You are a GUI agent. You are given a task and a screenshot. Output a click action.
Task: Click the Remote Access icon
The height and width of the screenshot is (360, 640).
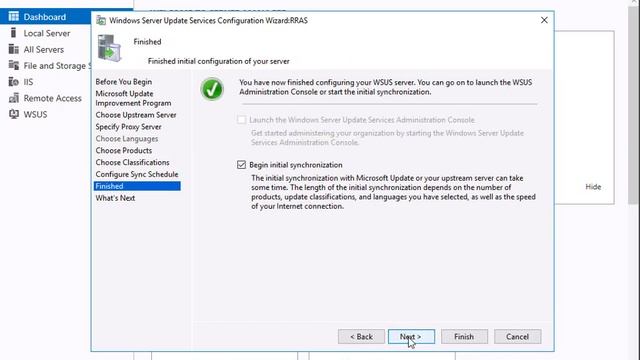click(13, 98)
